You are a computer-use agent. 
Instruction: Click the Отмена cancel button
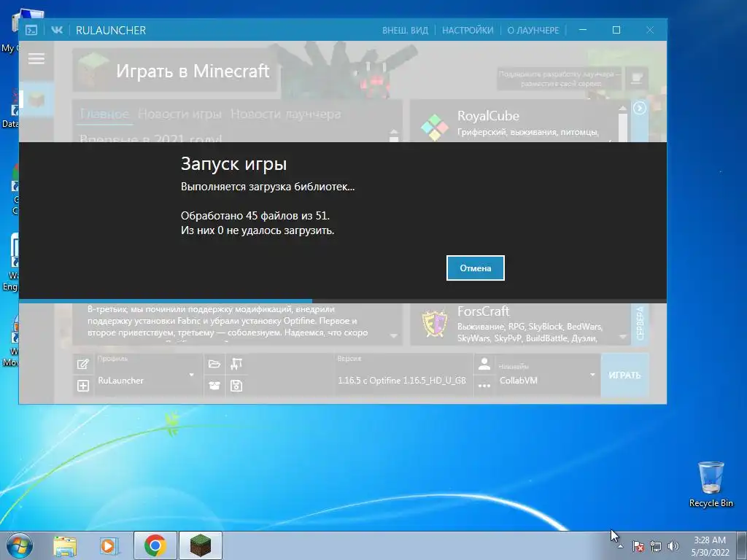[x=476, y=268]
